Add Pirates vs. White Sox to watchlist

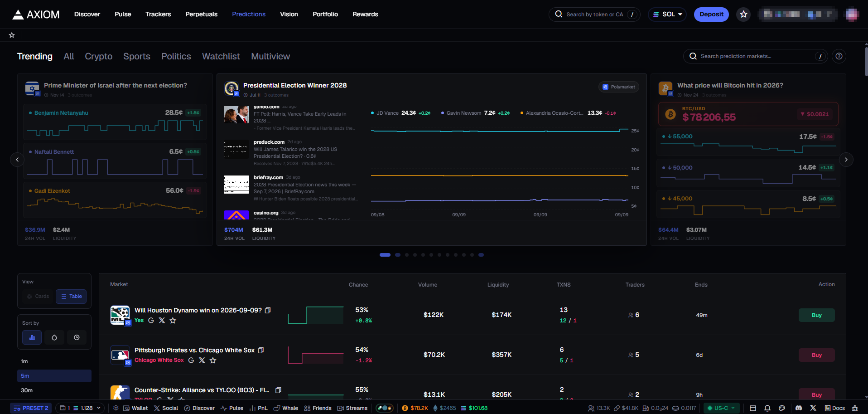tap(213, 360)
